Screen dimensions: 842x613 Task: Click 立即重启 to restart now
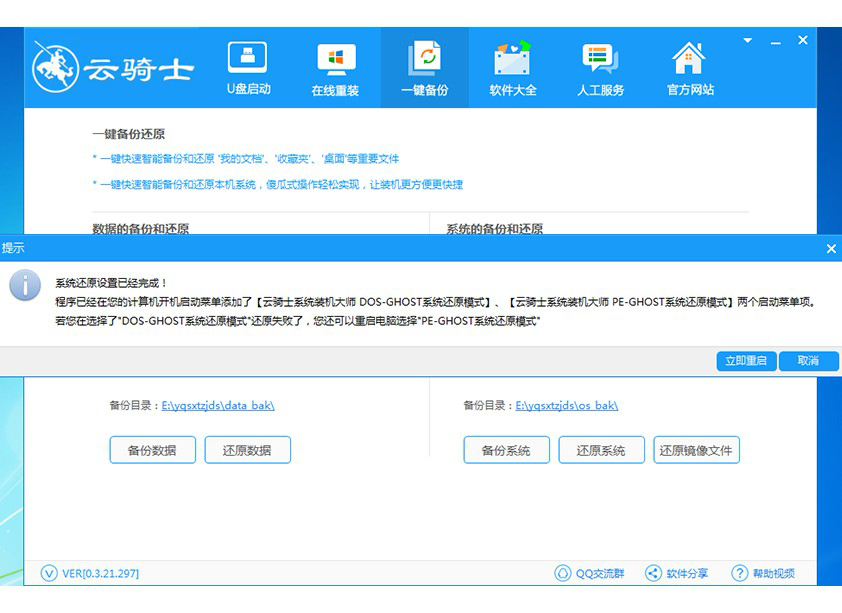tap(746, 361)
